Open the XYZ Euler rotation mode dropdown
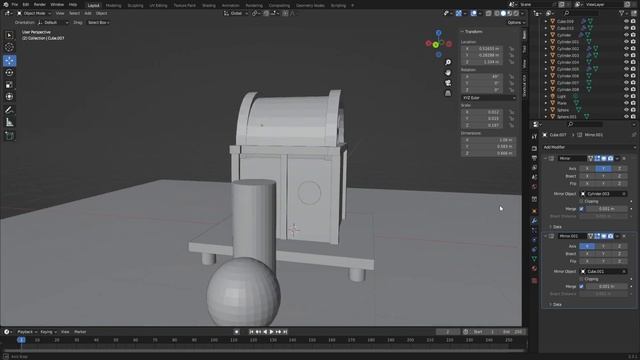The height and width of the screenshot is (360, 640). 489,98
